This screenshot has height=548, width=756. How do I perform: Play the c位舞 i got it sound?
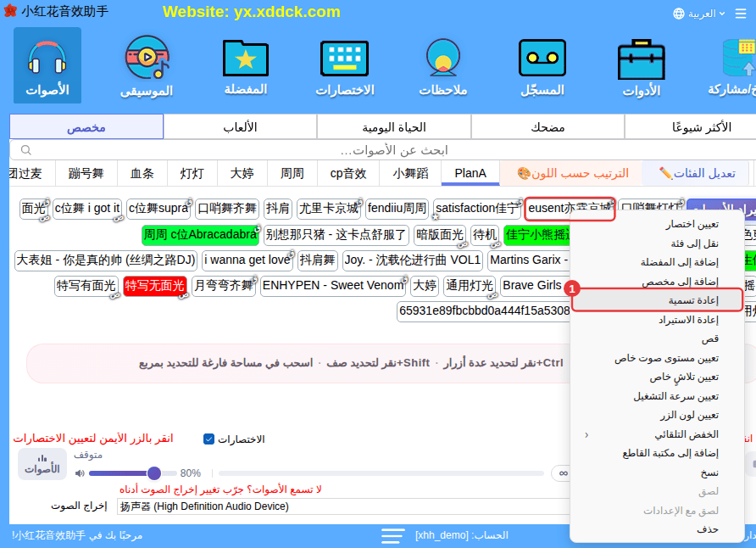pyautogui.click(x=86, y=209)
